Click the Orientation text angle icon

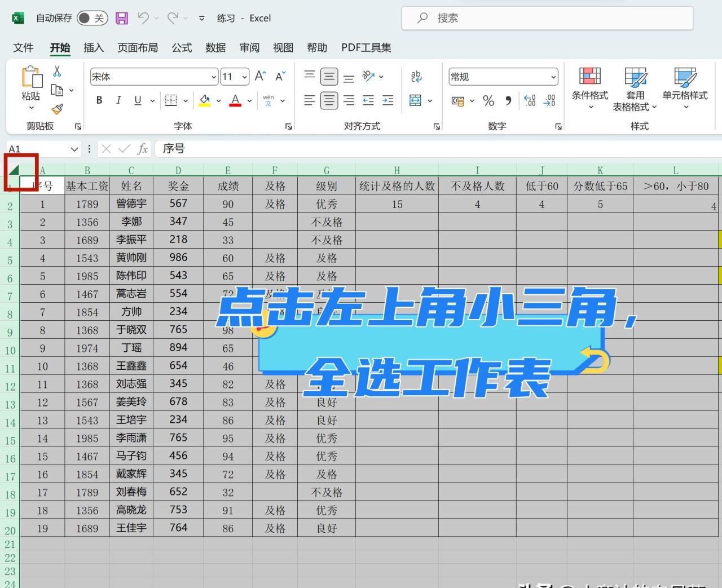tap(369, 76)
